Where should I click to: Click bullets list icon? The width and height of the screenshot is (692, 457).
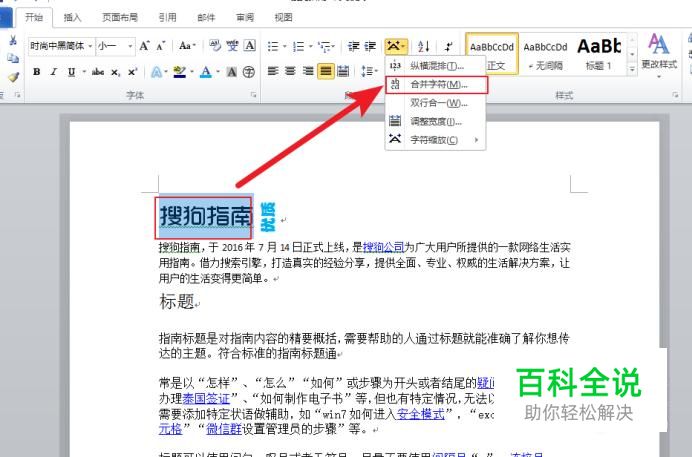pos(273,46)
